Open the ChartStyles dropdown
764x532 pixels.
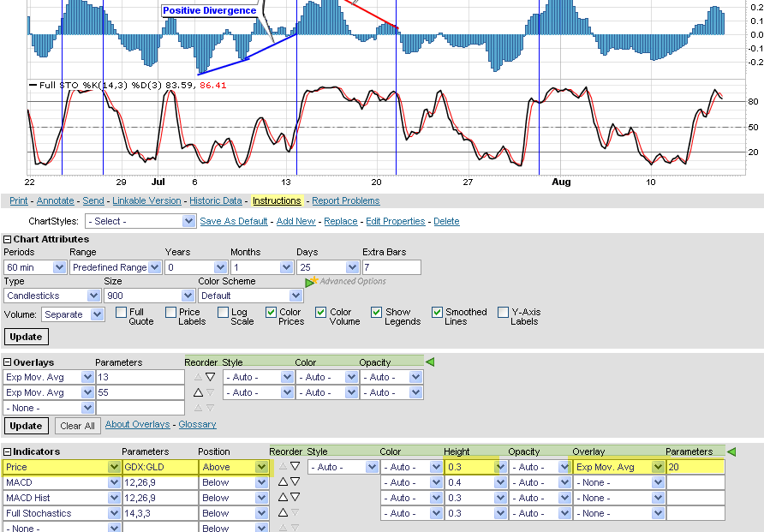point(141,221)
